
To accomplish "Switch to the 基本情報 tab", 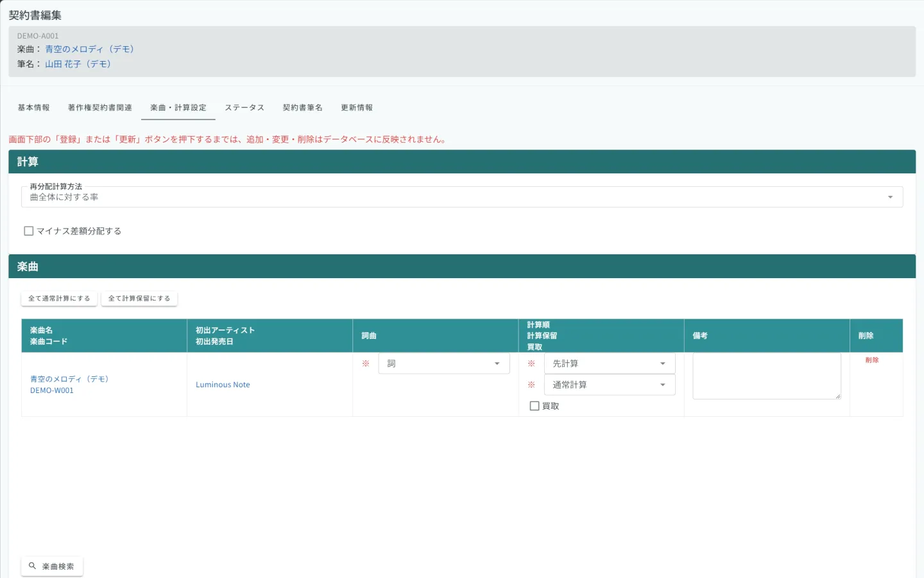I will [x=33, y=107].
